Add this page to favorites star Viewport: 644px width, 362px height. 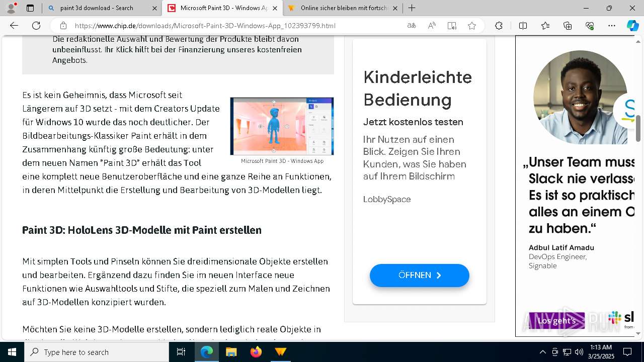(x=472, y=26)
